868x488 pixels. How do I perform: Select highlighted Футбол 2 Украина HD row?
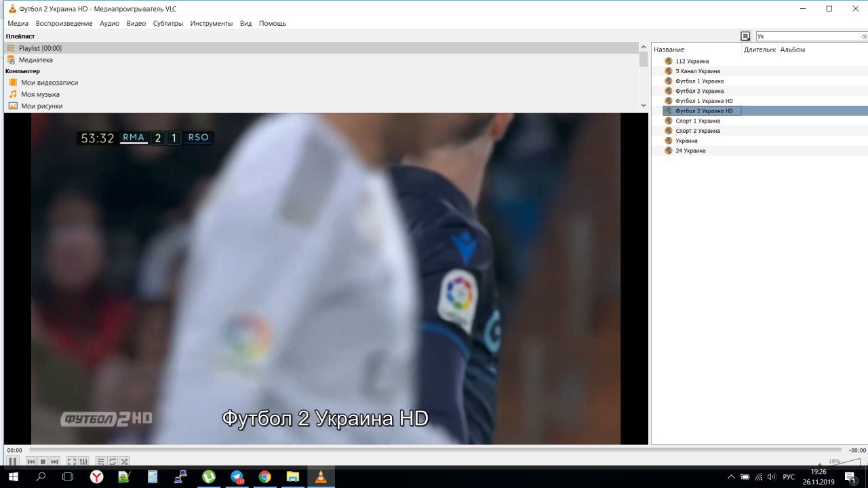765,111
